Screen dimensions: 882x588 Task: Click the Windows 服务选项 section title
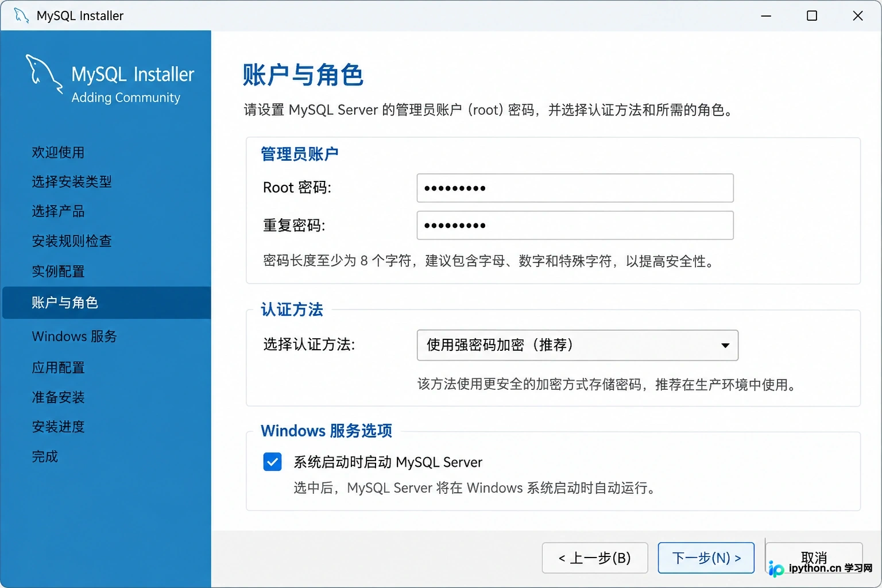[x=326, y=431]
